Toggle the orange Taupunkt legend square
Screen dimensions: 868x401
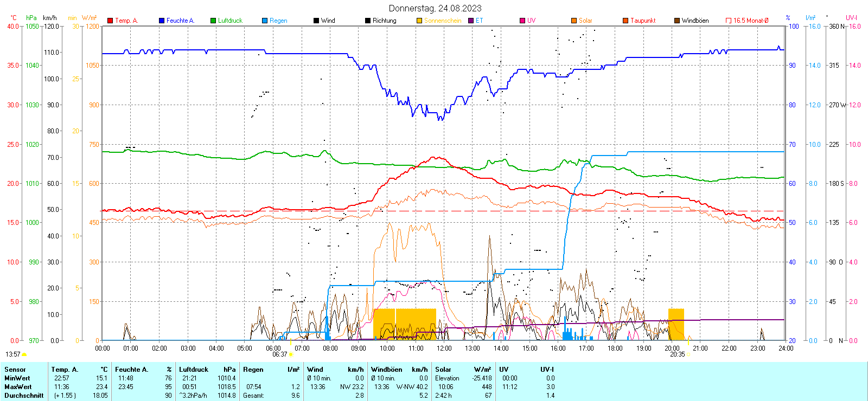(x=626, y=21)
